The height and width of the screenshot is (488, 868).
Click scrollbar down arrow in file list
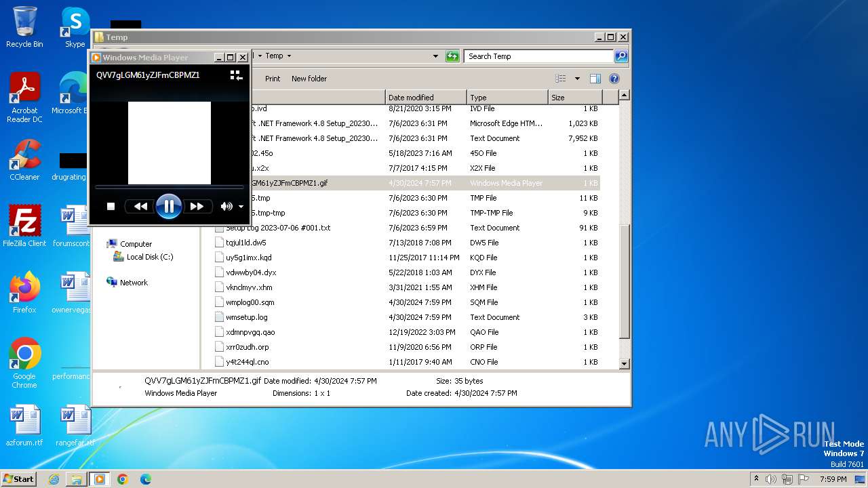click(625, 364)
